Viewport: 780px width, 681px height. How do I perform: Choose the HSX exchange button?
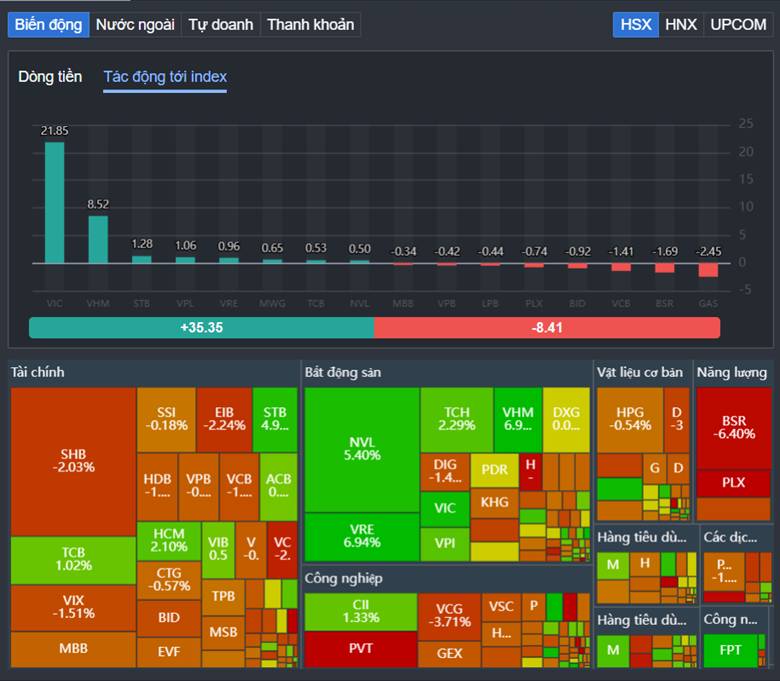635,24
